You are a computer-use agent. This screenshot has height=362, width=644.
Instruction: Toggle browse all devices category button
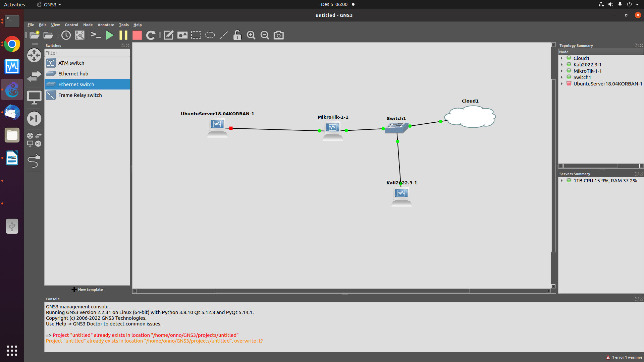pos(34,139)
